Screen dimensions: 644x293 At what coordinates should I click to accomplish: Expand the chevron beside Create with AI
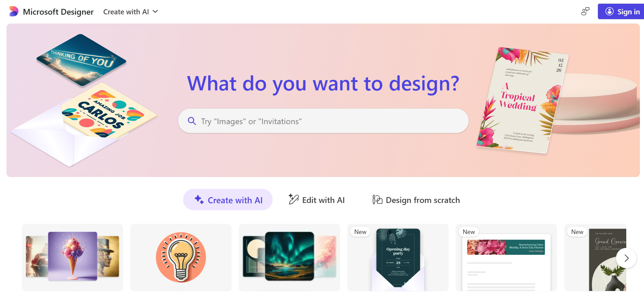coord(155,11)
